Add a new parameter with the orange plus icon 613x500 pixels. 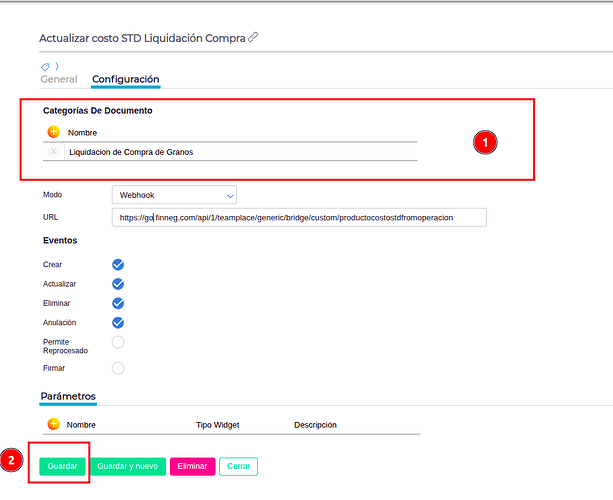click(54, 424)
